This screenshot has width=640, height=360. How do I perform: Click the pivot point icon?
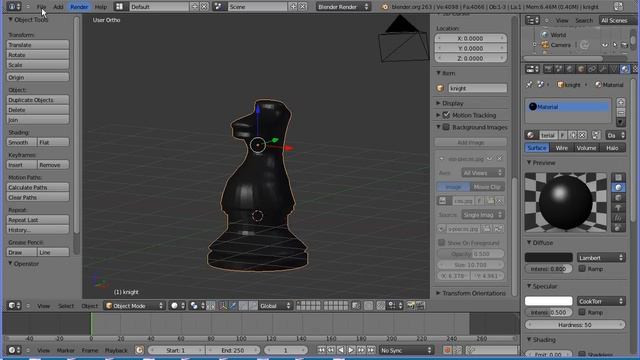click(196, 306)
